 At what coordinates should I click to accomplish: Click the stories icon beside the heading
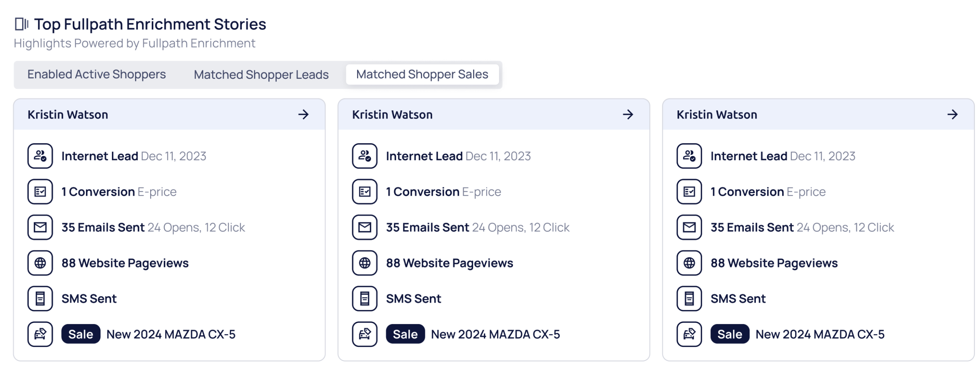tap(21, 24)
